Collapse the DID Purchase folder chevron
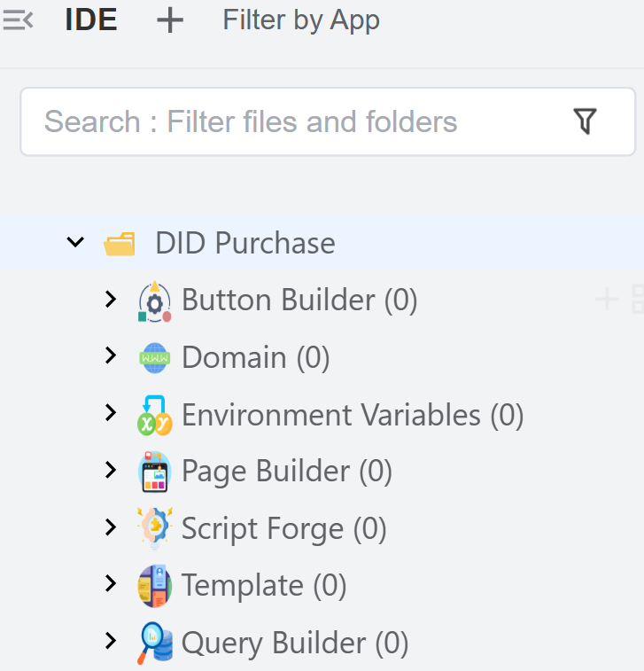The image size is (644, 671). tap(75, 242)
